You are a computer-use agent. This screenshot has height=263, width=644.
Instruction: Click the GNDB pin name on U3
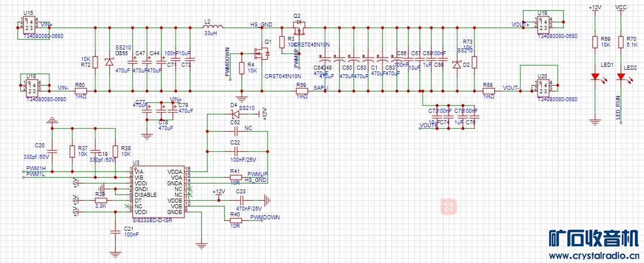click(x=175, y=212)
